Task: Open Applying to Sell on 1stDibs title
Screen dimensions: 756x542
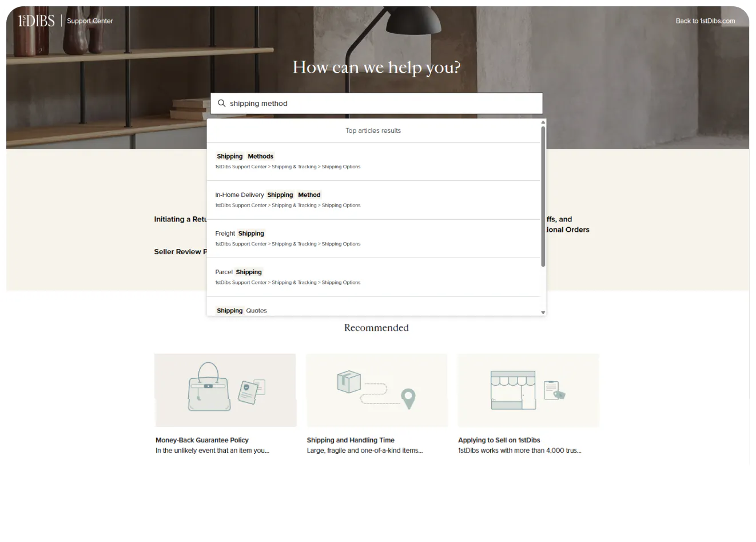Action: [x=499, y=440]
